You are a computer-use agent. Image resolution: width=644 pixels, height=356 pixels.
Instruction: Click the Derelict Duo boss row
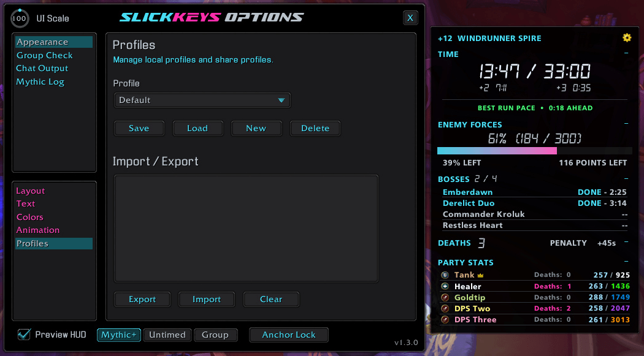534,203
